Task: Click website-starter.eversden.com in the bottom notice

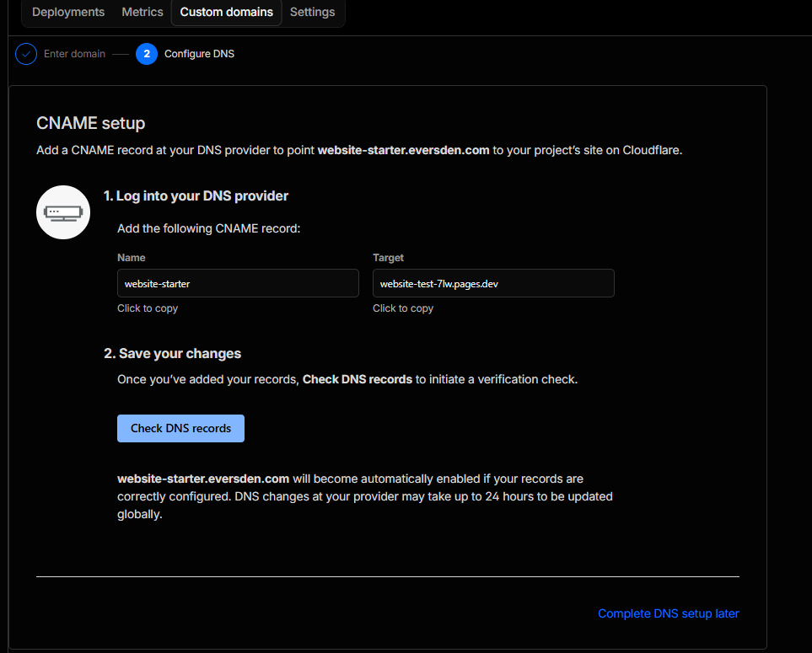Action: click(203, 479)
